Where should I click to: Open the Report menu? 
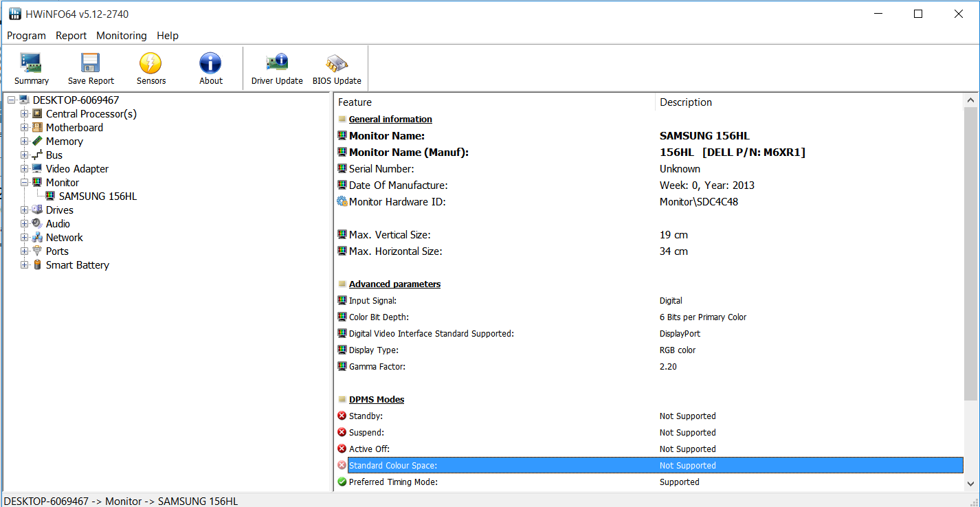coord(71,36)
